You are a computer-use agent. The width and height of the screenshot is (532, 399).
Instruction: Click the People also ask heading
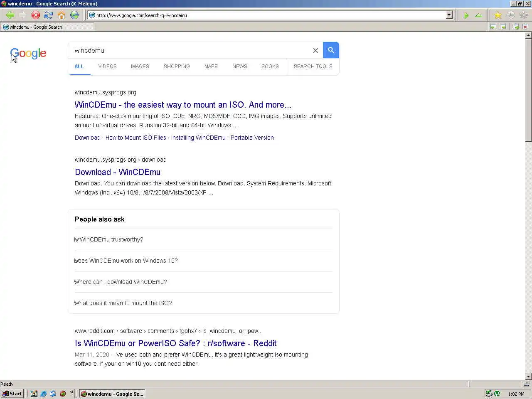(100, 219)
